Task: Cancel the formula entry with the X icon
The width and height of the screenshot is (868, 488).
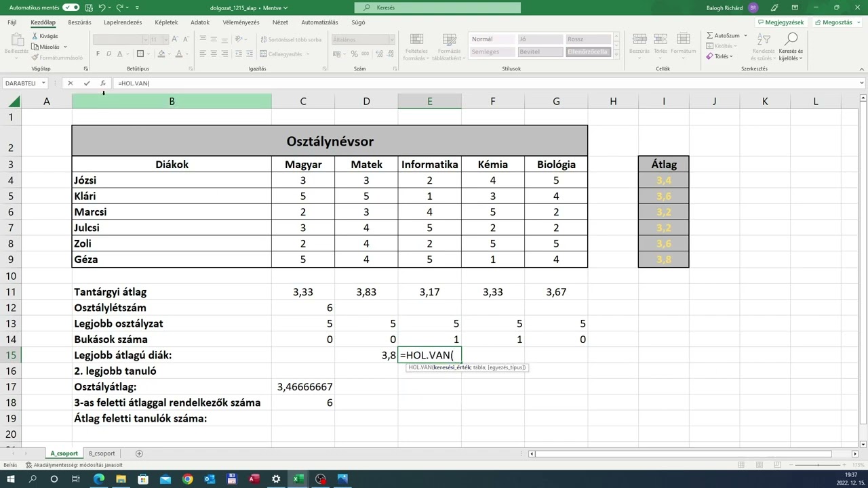Action: (x=70, y=83)
